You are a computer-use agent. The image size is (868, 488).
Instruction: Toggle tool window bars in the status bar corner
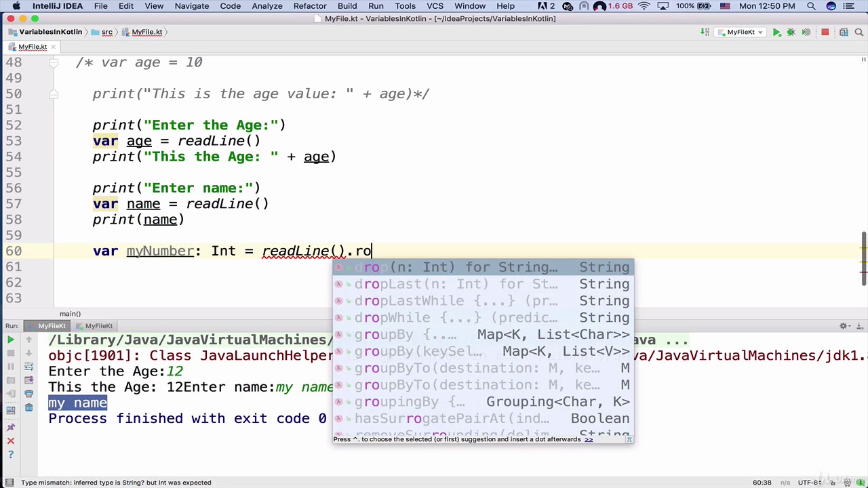8,483
